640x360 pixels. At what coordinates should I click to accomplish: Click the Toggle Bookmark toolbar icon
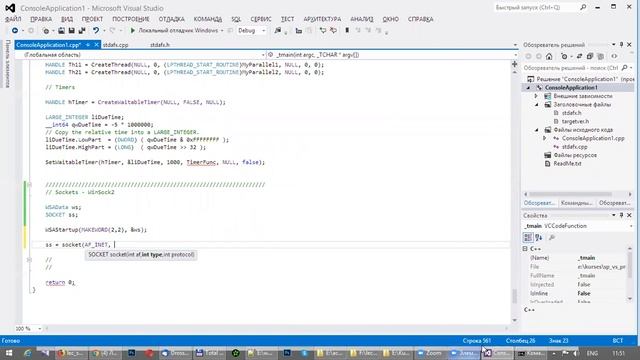click(347, 31)
